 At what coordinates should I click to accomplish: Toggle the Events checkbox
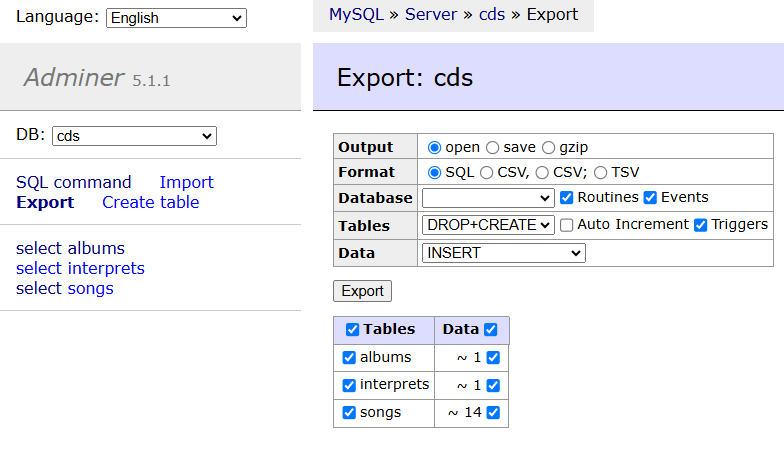(650, 198)
